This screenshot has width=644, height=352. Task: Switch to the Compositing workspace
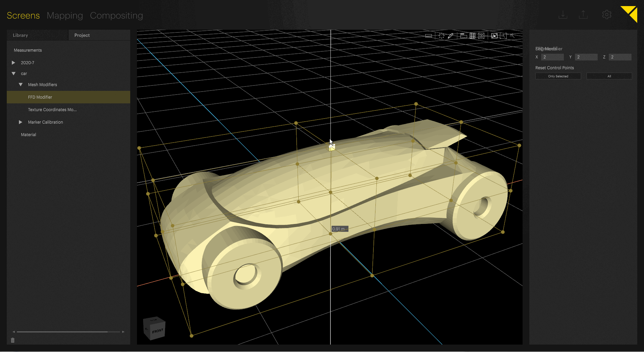[x=116, y=15]
